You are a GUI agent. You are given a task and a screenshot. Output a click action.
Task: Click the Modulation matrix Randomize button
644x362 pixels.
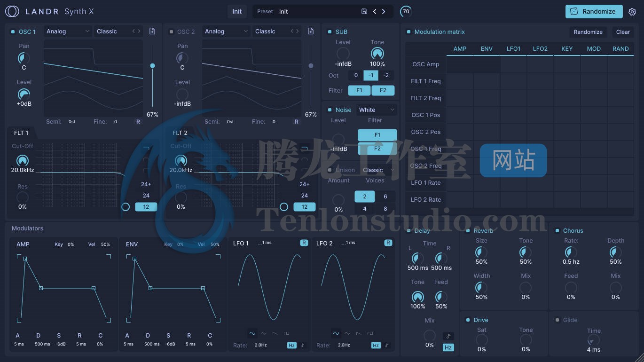588,32
